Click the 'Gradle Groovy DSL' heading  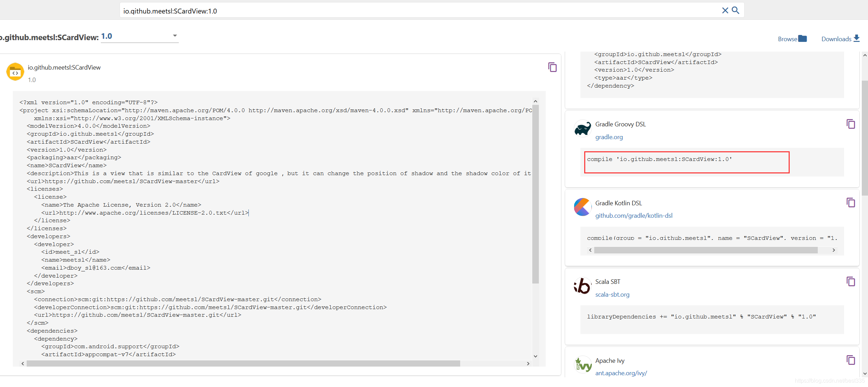[x=621, y=124]
